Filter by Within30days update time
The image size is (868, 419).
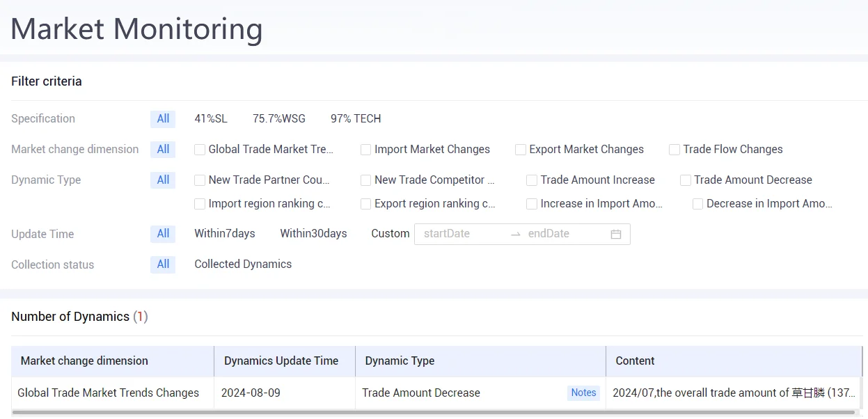point(313,234)
